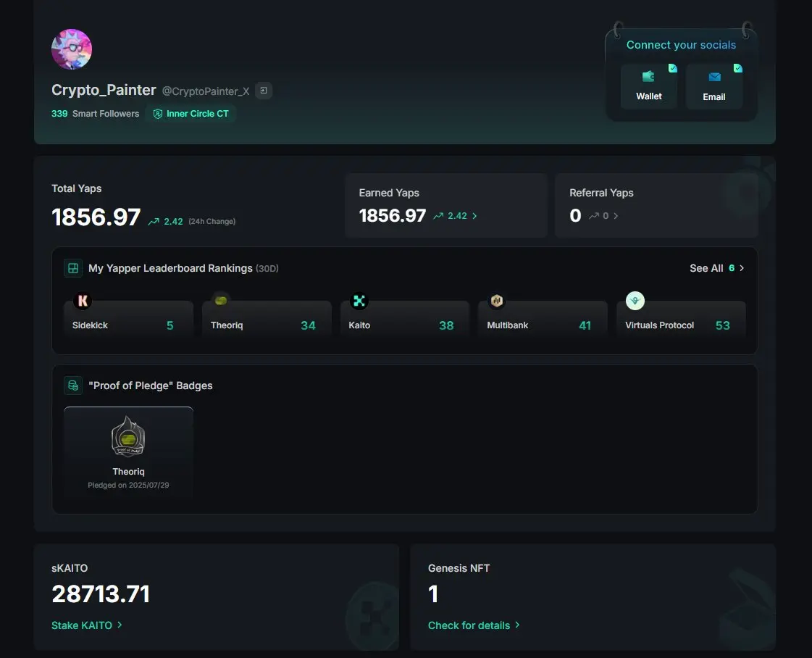Click the Virtuals Protocol logo
Screen dimensions: 812x658
click(x=635, y=301)
